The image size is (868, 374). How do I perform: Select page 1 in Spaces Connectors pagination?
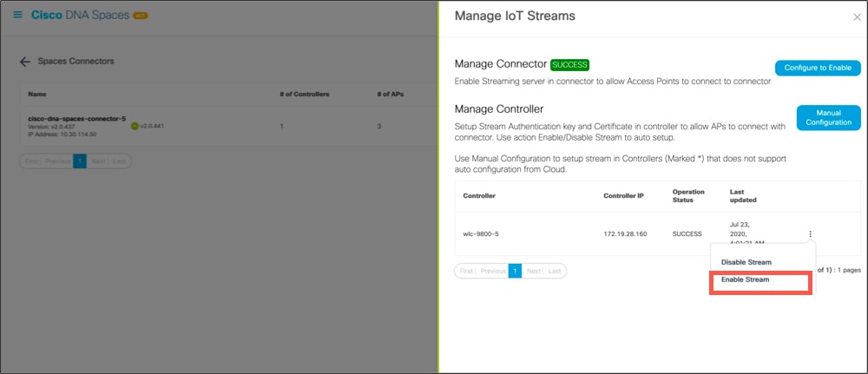pos(80,161)
